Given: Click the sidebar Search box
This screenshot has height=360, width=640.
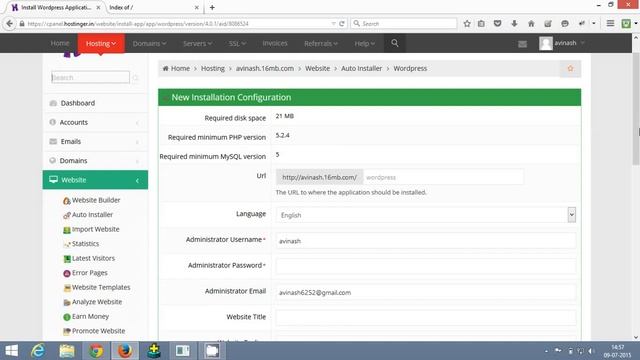Looking at the screenshot, I should [x=90, y=78].
